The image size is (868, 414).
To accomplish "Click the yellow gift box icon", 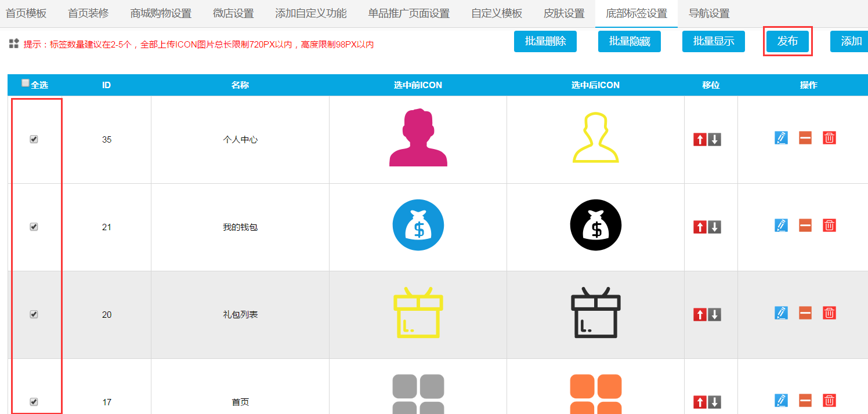I will coord(418,313).
